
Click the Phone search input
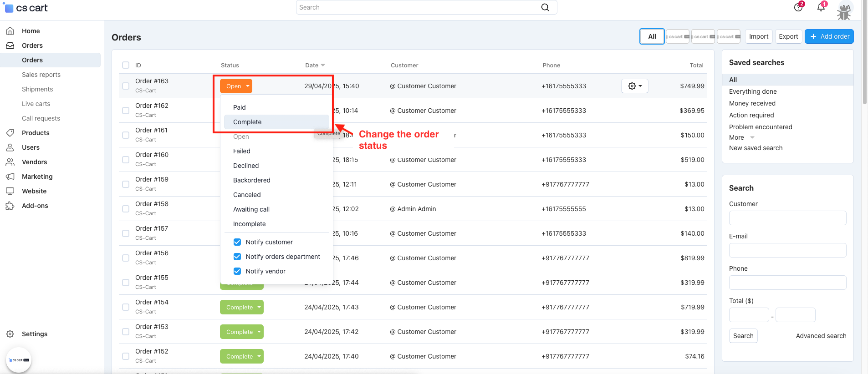tap(787, 283)
